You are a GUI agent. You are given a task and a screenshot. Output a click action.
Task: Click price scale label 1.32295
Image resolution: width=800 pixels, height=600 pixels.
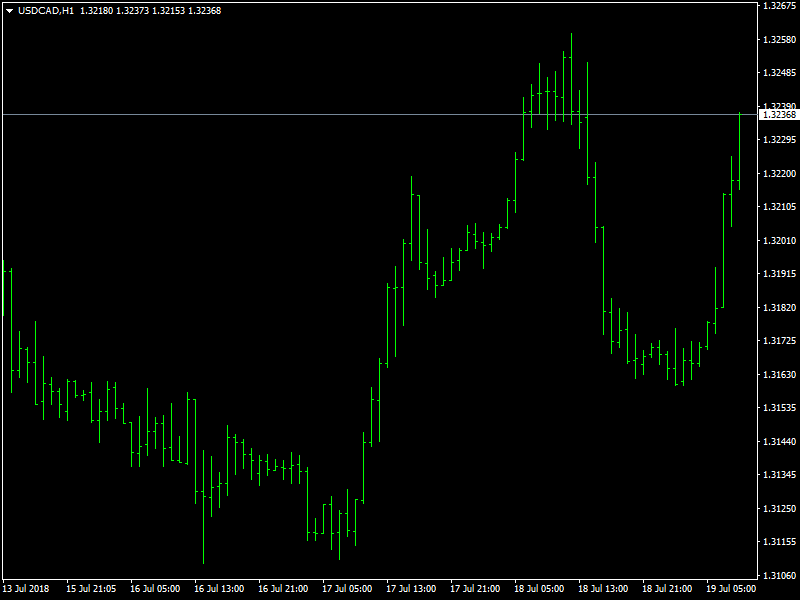pos(779,139)
